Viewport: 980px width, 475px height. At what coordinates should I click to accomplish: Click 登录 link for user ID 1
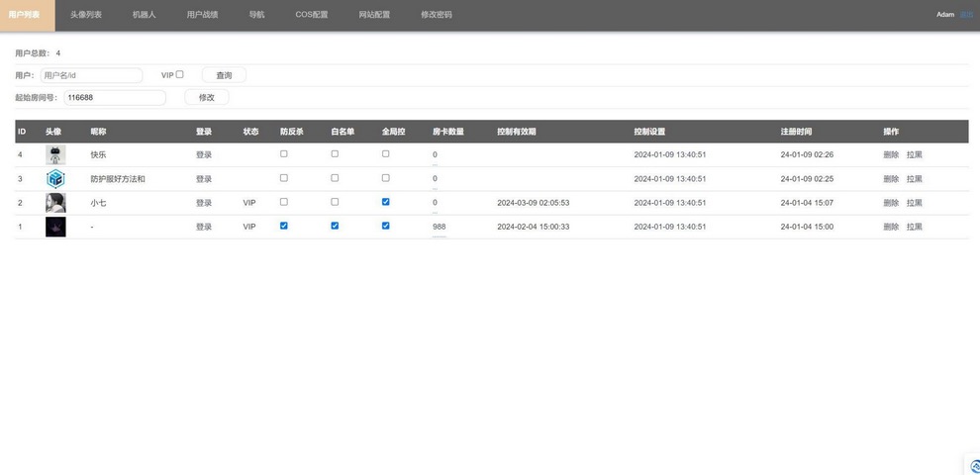click(204, 227)
